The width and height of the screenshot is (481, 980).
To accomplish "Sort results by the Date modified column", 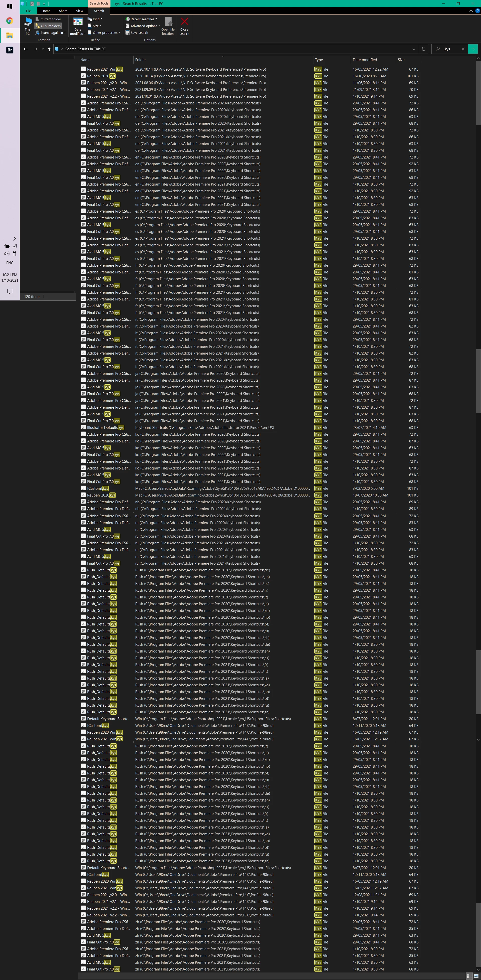I will pos(365,60).
